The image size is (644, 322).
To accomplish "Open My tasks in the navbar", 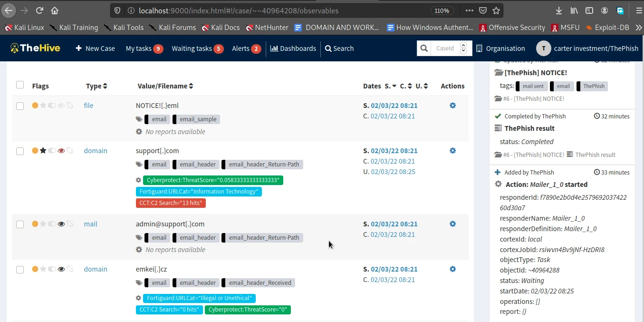I will [x=144, y=48].
